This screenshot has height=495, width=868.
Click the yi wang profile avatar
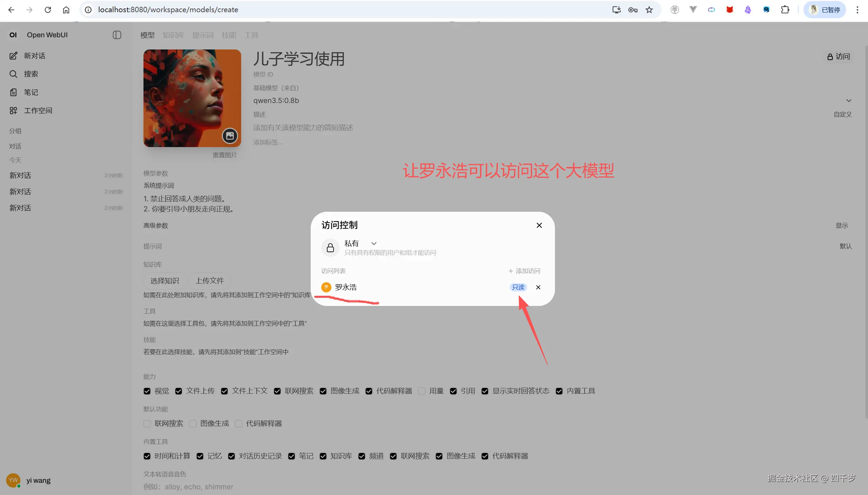tap(13, 480)
